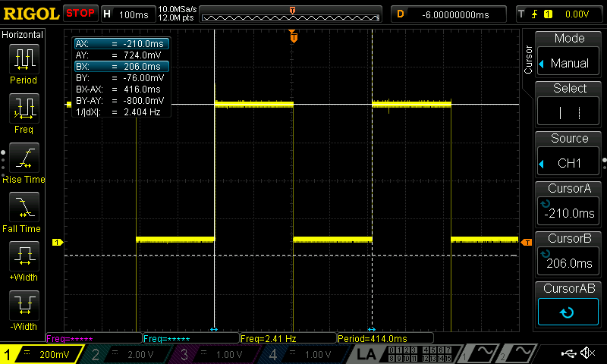This screenshot has height=364, width=607.
Task: Click the USB connection status icon
Action: (568, 353)
